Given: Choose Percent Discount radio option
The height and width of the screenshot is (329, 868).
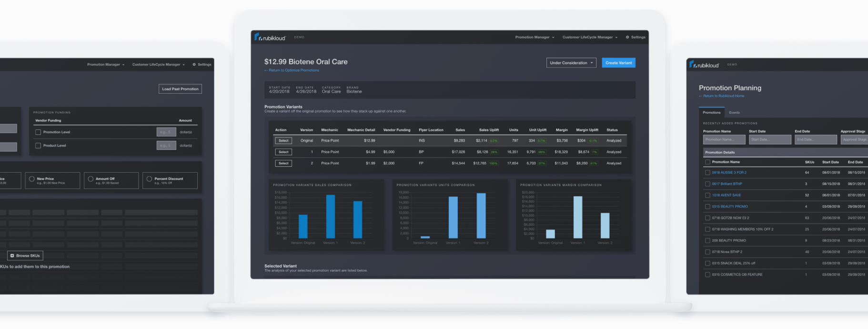Looking at the screenshot, I should [149, 179].
